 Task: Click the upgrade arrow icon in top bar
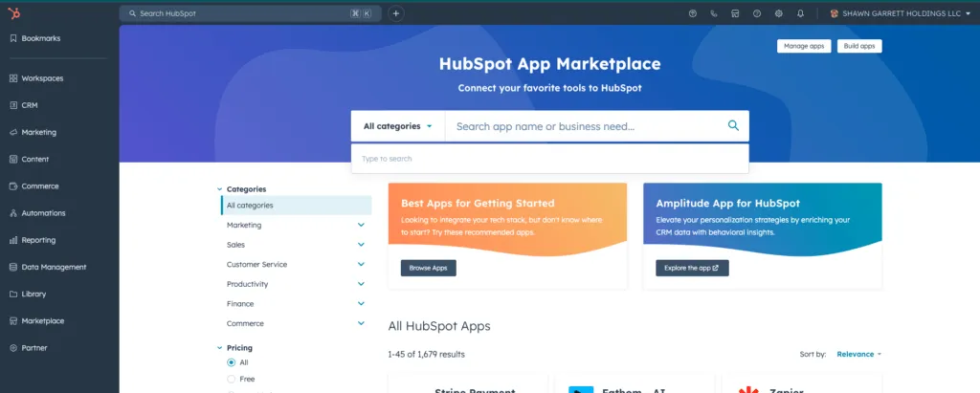[693, 13]
